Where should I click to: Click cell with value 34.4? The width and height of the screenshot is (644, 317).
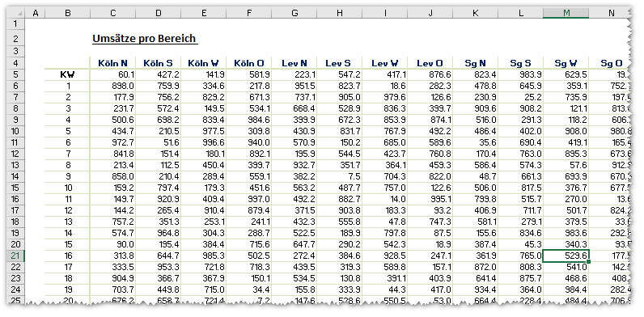tap(249, 290)
